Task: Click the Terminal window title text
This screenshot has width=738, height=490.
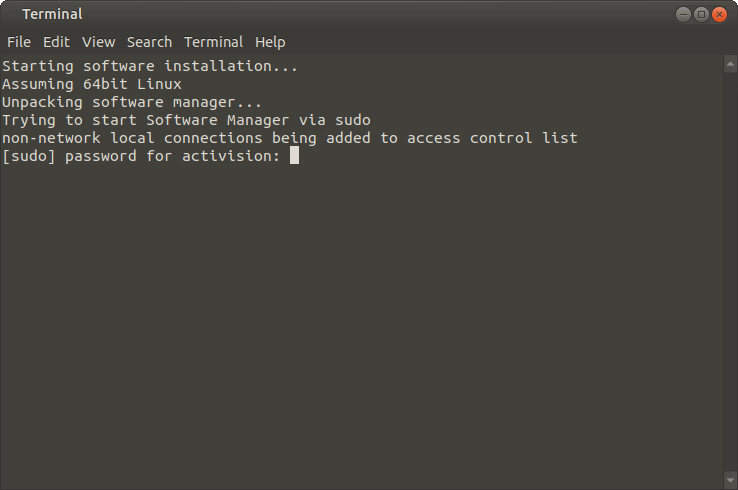Action: pyautogui.click(x=52, y=14)
